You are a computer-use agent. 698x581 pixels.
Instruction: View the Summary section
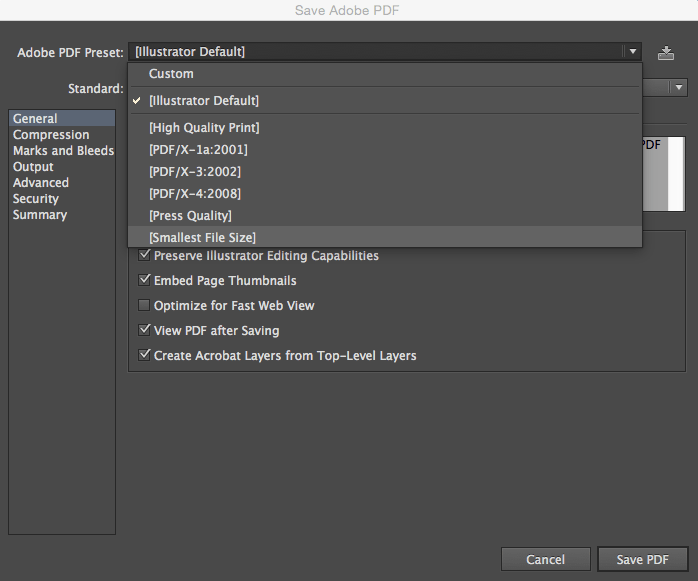click(x=62, y=215)
